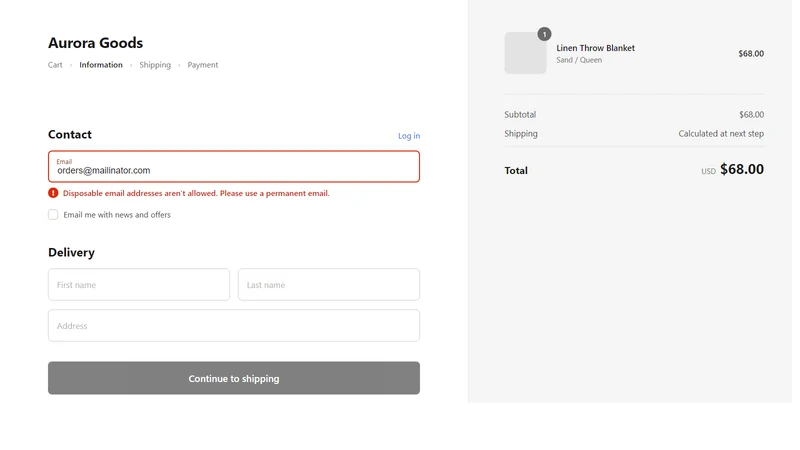Screen dimensions: 800x450
Task: Click Continue to shipping button
Action: click(x=234, y=378)
